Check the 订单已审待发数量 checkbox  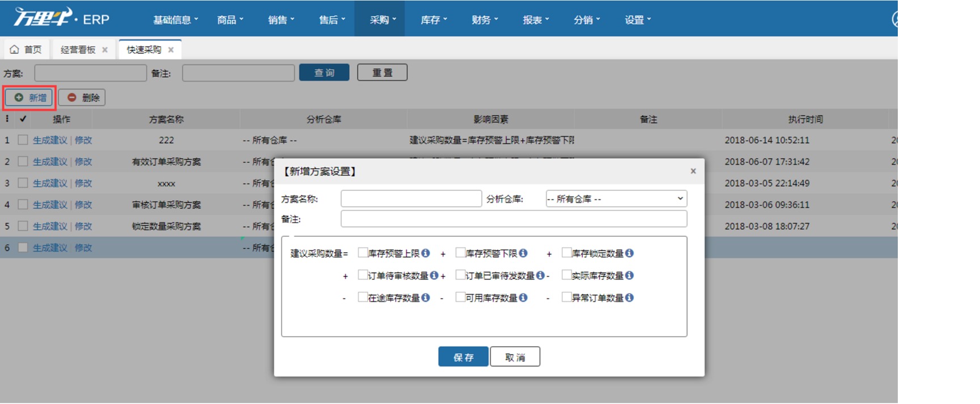460,275
